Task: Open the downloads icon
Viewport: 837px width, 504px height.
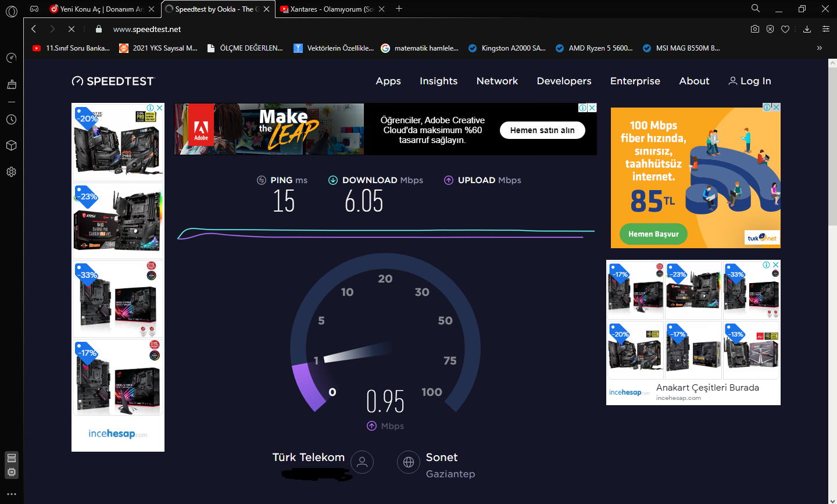Action: (807, 29)
